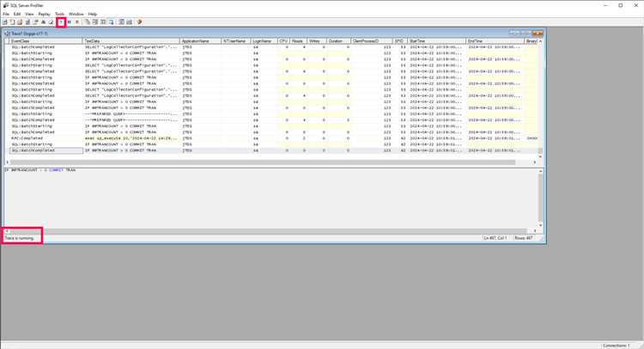Click details pane horizontal scrollbar right arrow
644x349 pixels.
(534, 231)
